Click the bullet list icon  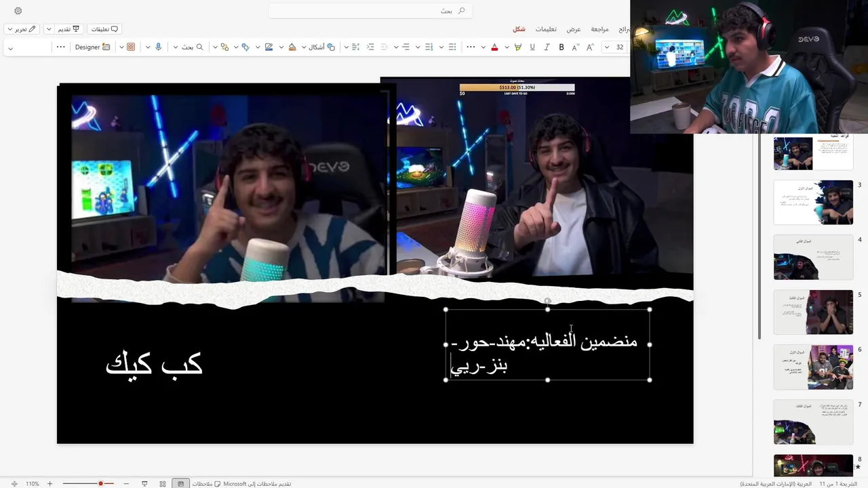452,47
